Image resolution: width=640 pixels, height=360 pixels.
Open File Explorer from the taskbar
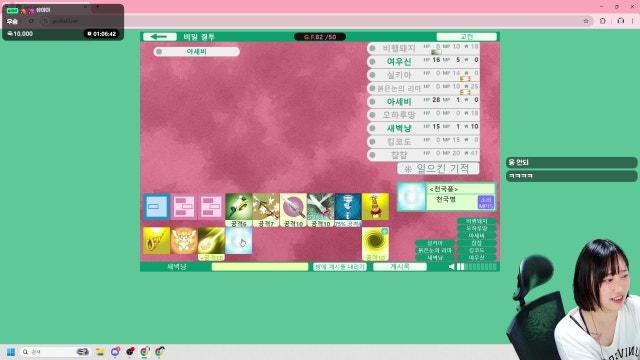pyautogui.click(x=100, y=352)
